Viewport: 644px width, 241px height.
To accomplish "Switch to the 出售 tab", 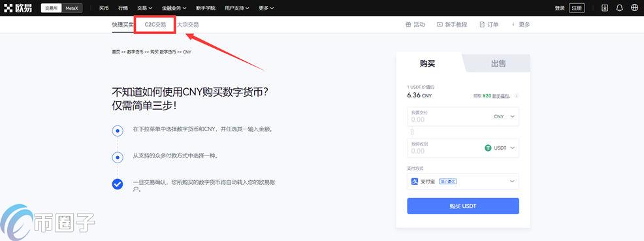I will [498, 63].
